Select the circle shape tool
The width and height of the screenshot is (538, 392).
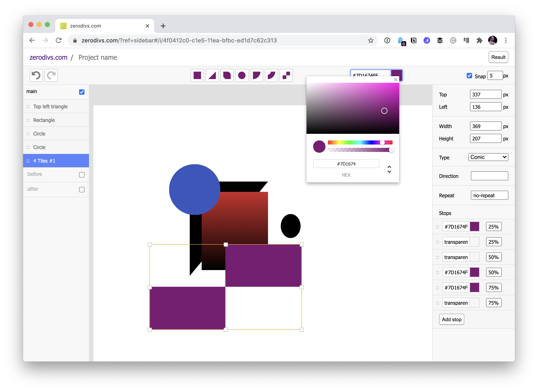(x=242, y=76)
